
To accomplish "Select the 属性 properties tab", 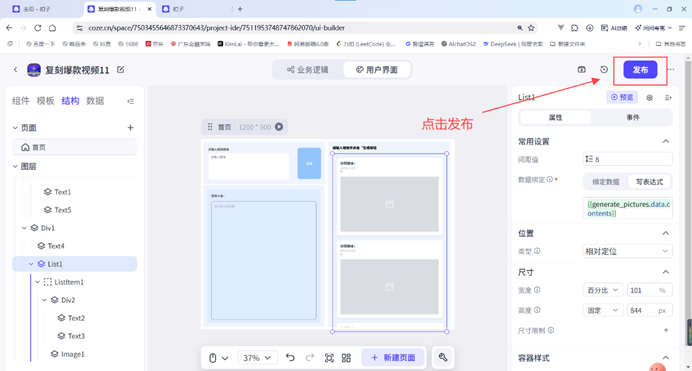I will 555,117.
